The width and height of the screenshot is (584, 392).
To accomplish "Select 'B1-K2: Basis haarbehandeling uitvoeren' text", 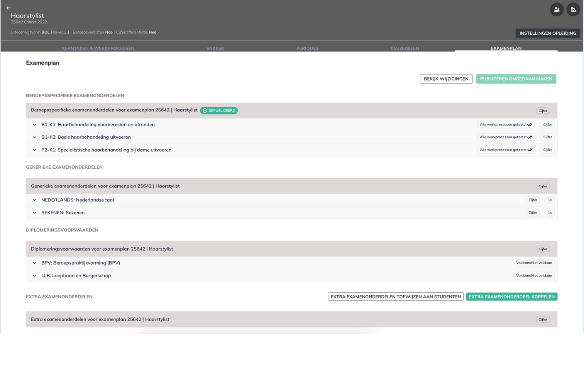I will click(86, 137).
